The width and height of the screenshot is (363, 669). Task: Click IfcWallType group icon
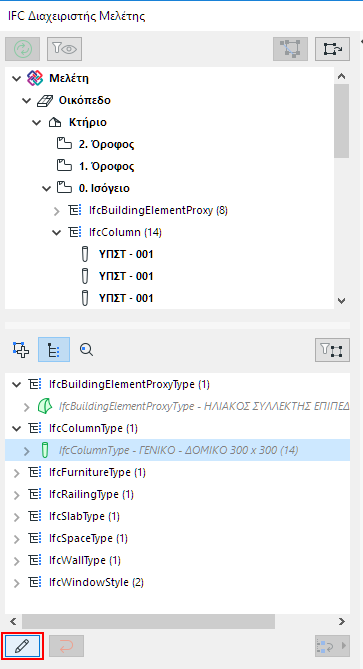(x=35, y=560)
